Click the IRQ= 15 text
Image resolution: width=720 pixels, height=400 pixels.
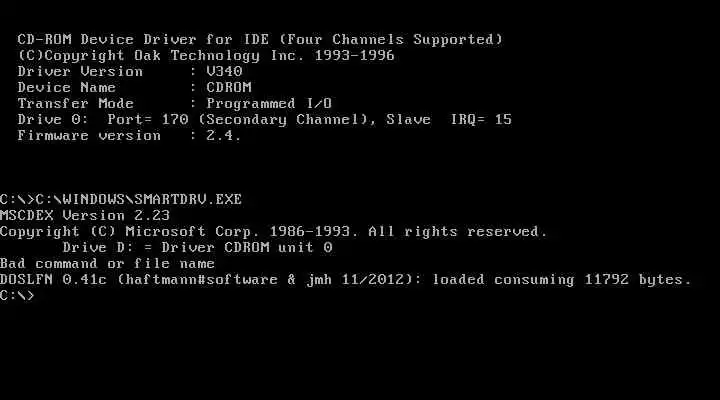pyautogui.click(x=481, y=120)
